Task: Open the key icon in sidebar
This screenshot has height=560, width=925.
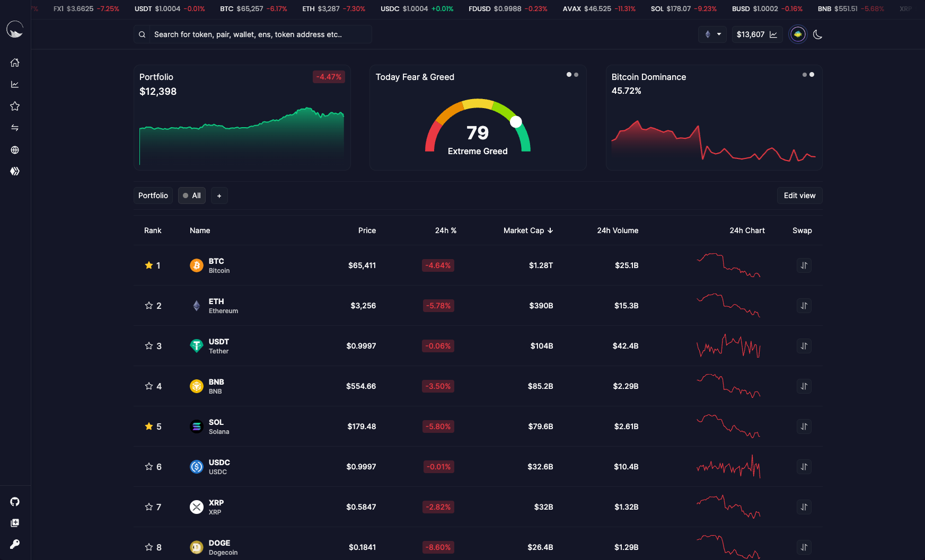Action: [x=15, y=544]
